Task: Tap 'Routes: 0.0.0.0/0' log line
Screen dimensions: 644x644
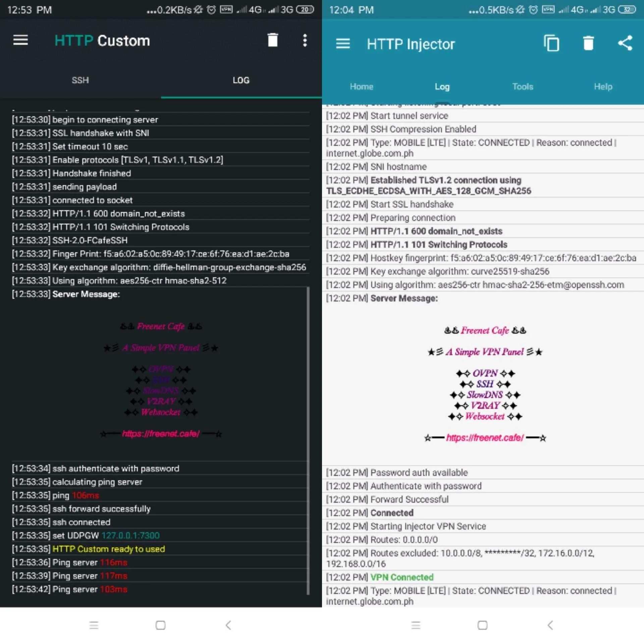Action: 483,539
